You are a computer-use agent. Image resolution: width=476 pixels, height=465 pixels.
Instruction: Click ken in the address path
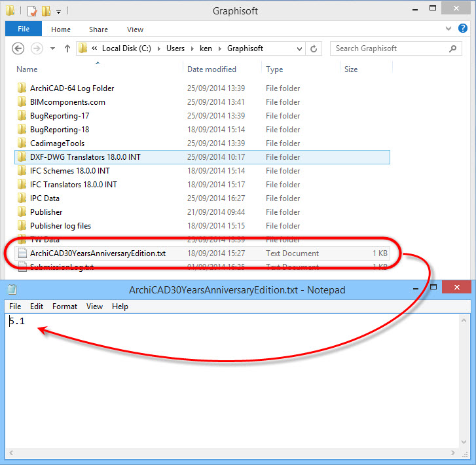click(x=206, y=48)
